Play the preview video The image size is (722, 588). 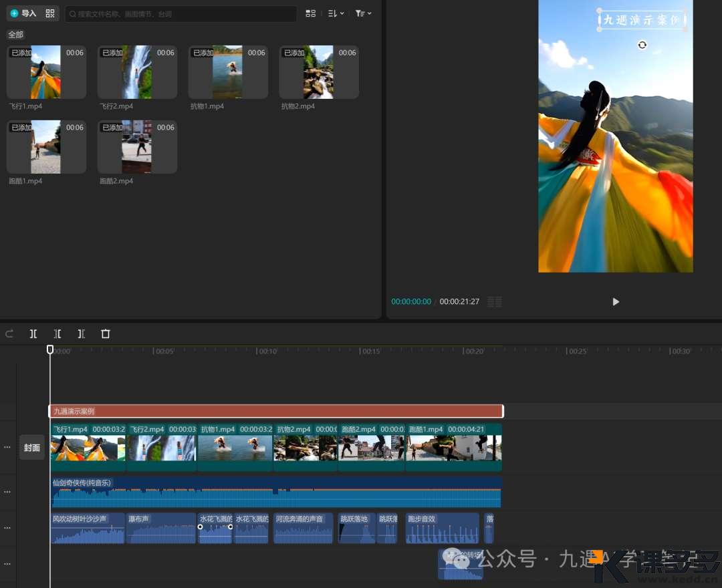pyautogui.click(x=616, y=302)
